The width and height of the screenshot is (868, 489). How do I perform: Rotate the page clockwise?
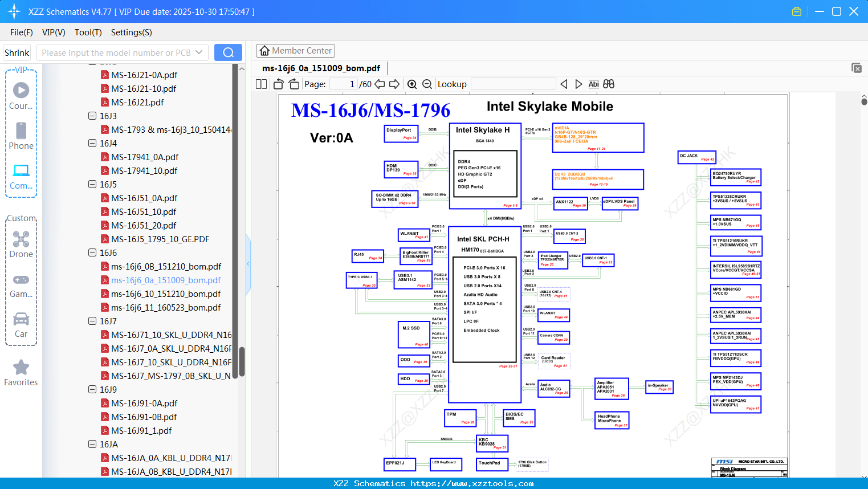tap(294, 84)
